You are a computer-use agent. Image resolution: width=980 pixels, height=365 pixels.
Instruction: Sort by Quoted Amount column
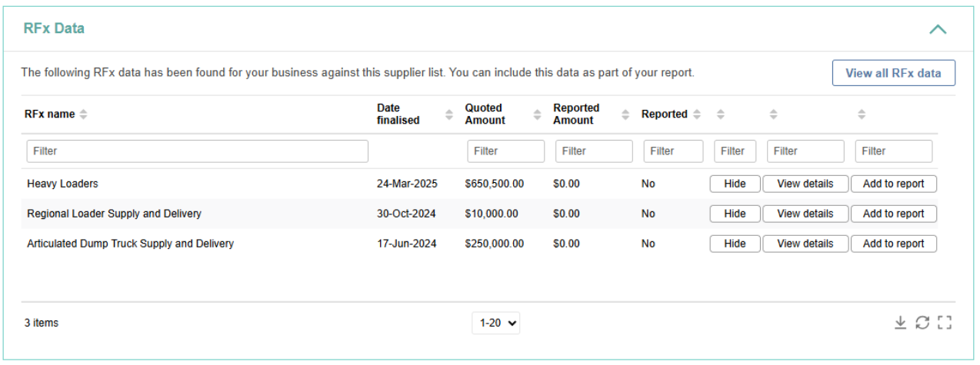tap(538, 114)
